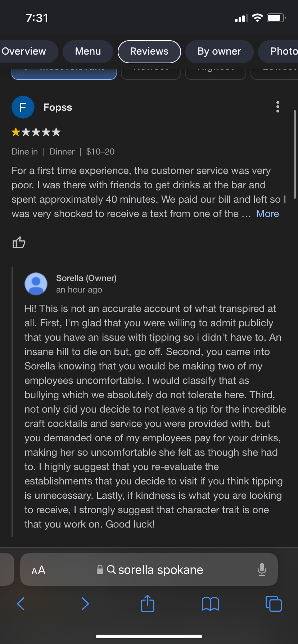Open the Fopss reviewer profile name
Screen dimensions: 298x644
click(x=58, y=107)
